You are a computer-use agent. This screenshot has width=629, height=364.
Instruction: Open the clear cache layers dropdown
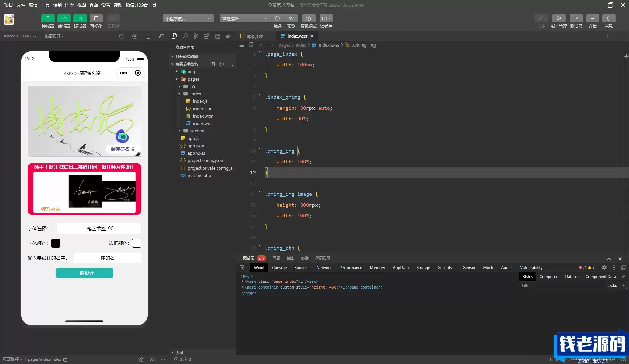point(326,18)
